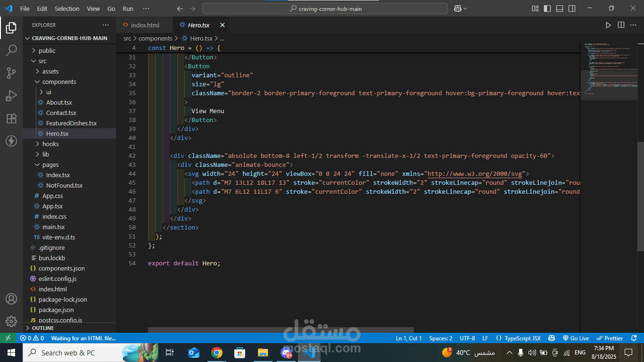Viewport: 644px width, 362px height.
Task: Open the Extensions view
Action: [11, 118]
